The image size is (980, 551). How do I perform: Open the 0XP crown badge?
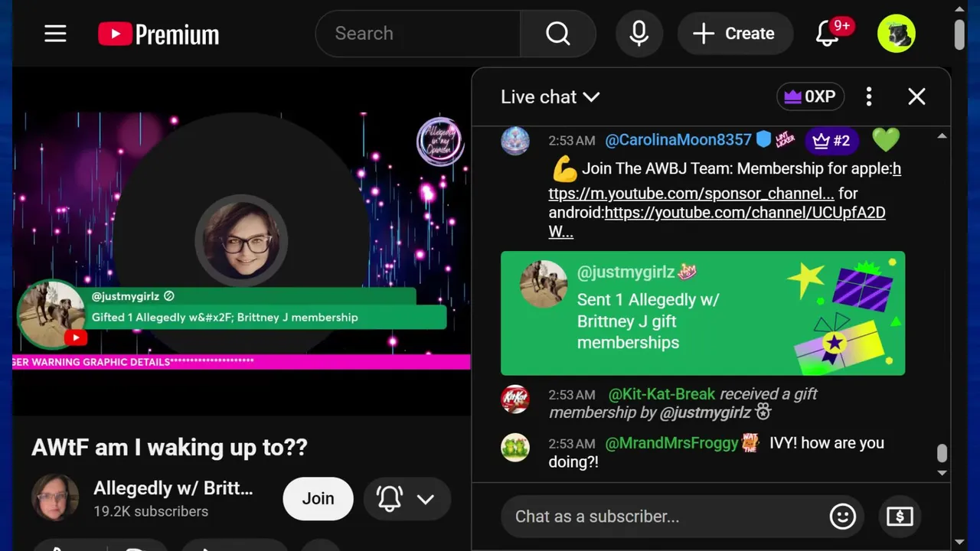(x=811, y=96)
